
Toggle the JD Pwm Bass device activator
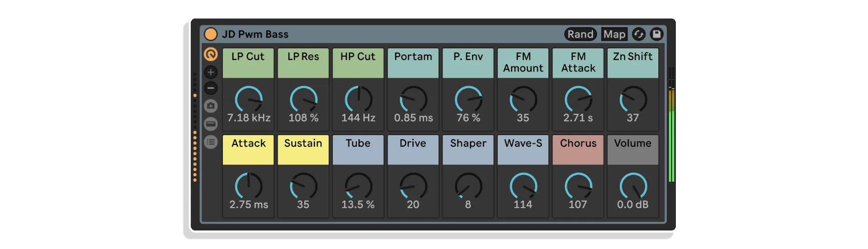(x=211, y=34)
